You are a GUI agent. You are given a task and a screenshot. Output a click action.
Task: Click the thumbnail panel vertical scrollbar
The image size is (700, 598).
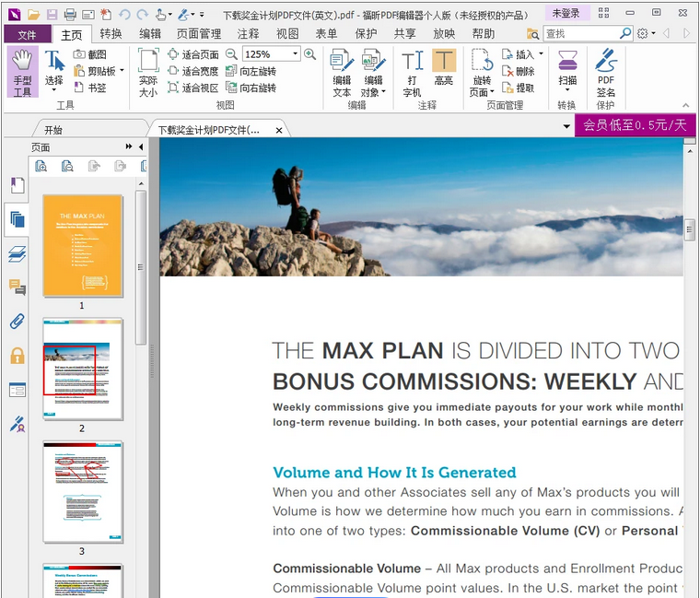click(141, 267)
